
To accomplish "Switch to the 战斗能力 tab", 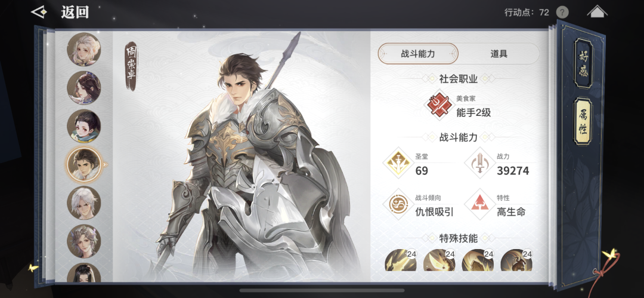I will (418, 54).
